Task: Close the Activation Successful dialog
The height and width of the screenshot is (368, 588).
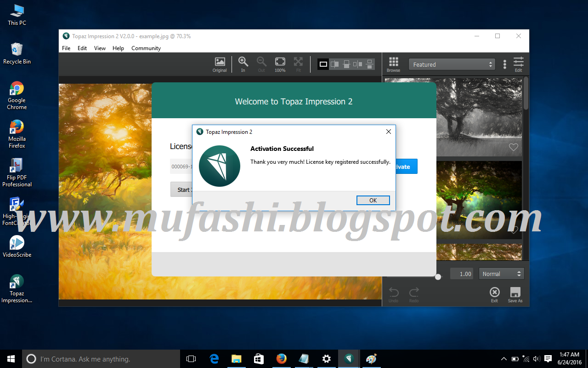Action: 389,132
